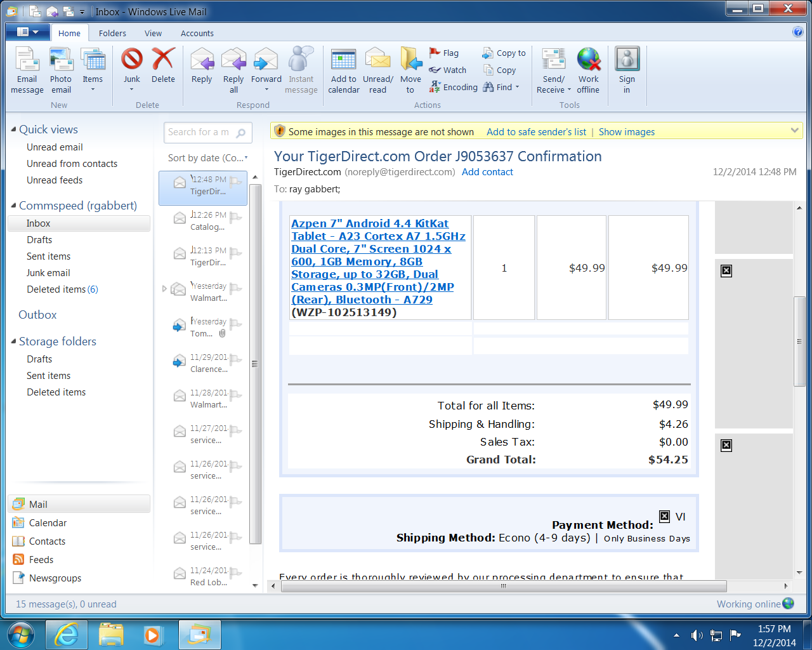Viewport: 812px width, 650px height.
Task: Add TigerDirect.com as a contact
Action: [x=487, y=172]
